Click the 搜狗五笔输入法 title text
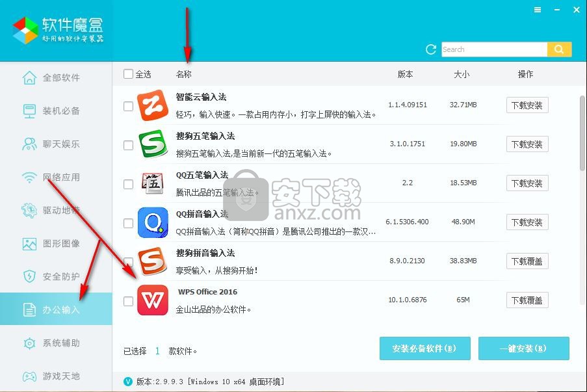The height and width of the screenshot is (392, 587). [205, 136]
